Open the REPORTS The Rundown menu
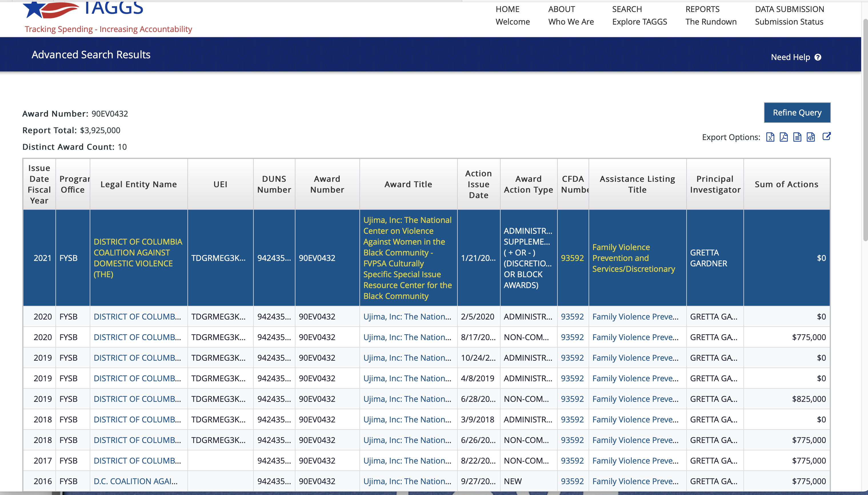Image resolution: width=868 pixels, height=495 pixels. click(711, 15)
